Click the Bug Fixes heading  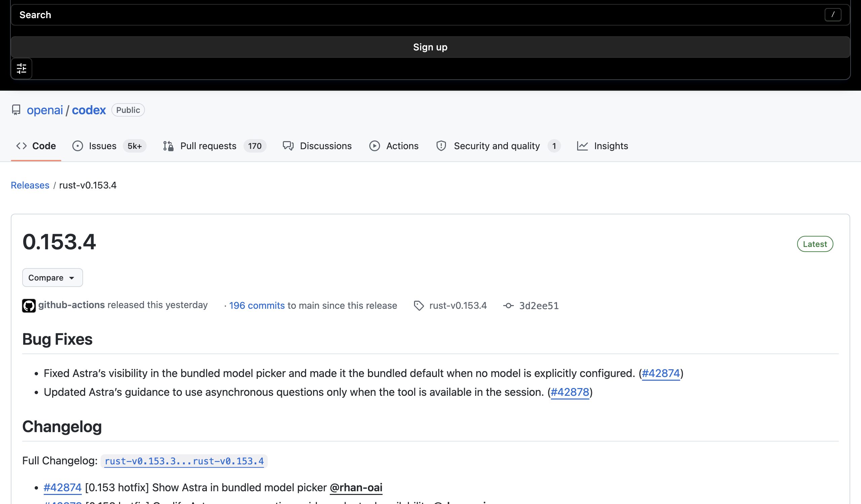pos(58,339)
